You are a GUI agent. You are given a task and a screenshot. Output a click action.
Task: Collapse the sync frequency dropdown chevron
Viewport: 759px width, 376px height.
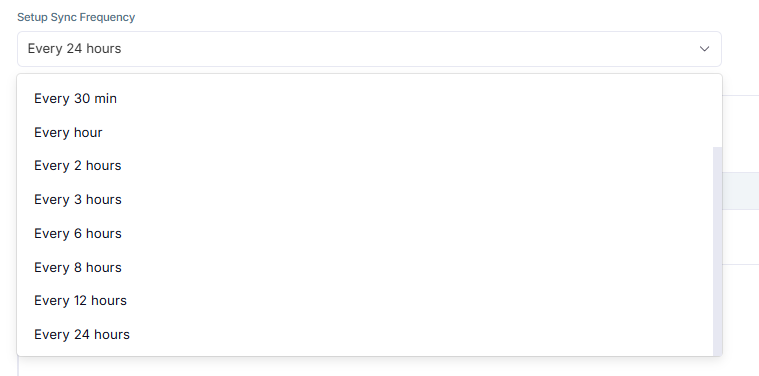704,49
